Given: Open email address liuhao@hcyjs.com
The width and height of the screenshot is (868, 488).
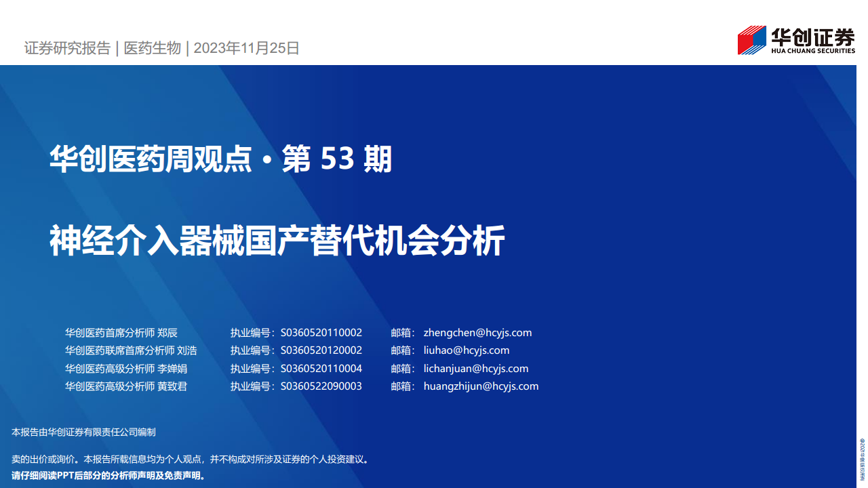Looking at the screenshot, I should (467, 350).
